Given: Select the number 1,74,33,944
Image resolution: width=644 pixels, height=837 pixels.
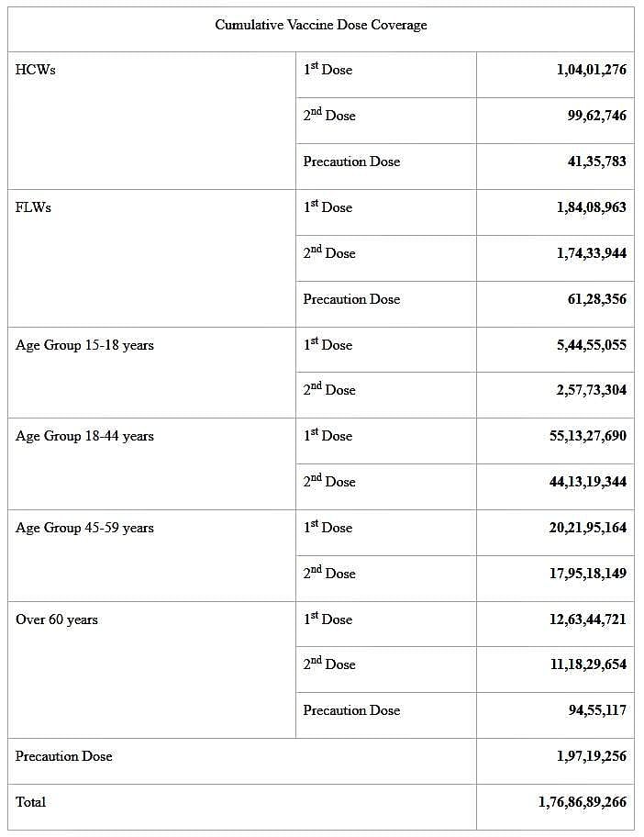Looking at the screenshot, I should [591, 253].
